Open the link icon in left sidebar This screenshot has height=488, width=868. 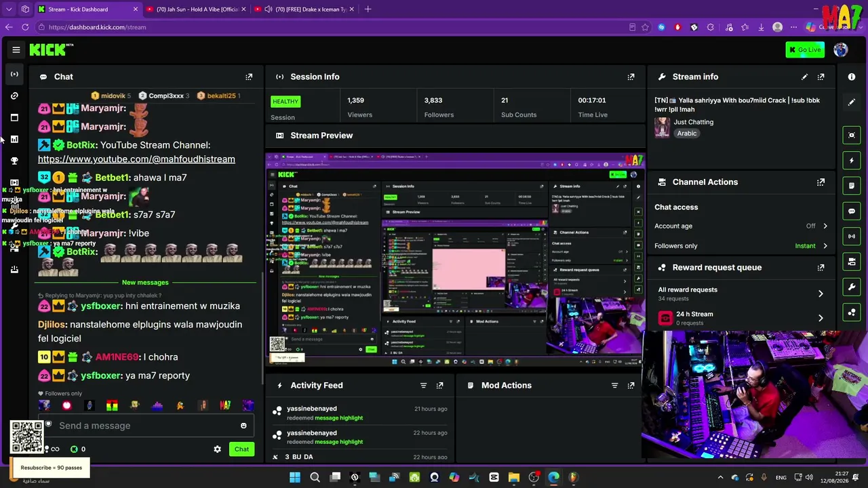[14, 96]
